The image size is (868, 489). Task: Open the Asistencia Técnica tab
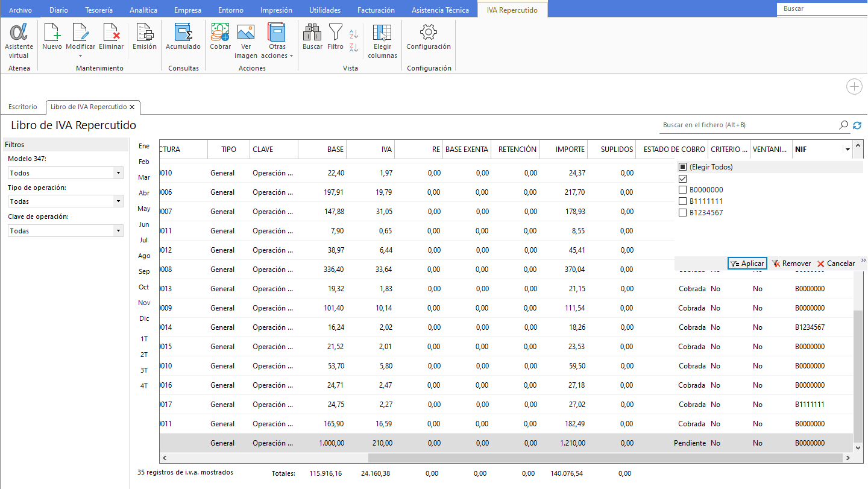coord(440,10)
